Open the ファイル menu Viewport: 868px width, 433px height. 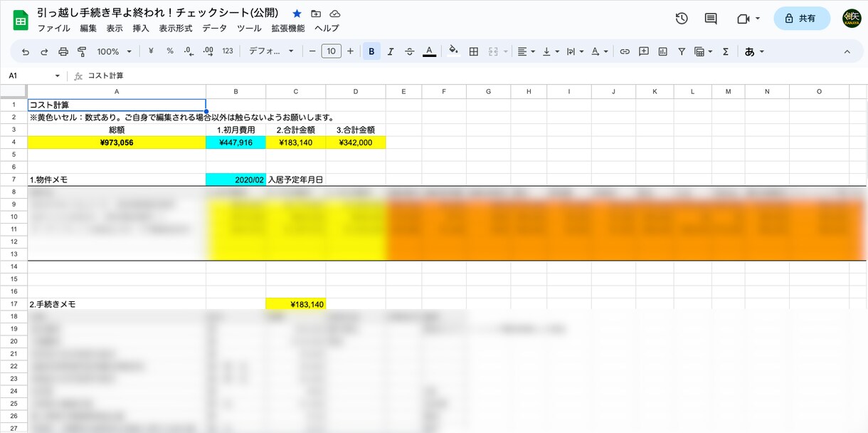click(54, 28)
